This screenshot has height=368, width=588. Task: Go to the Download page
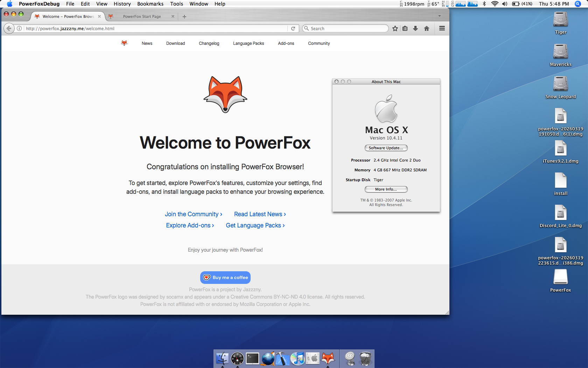pos(175,43)
